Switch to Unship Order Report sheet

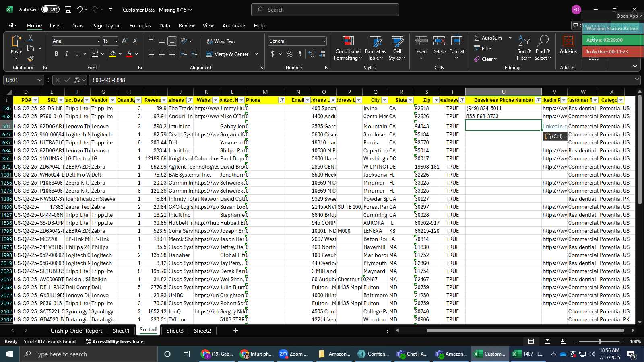pyautogui.click(x=76, y=331)
